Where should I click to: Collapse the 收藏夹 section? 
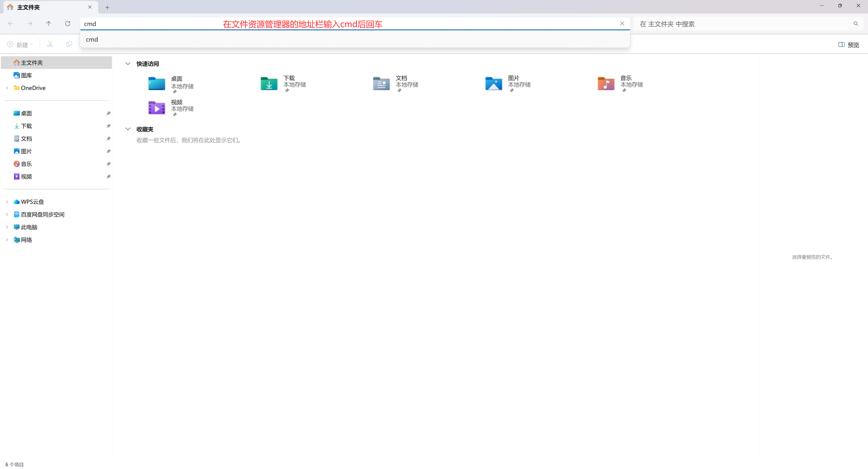128,129
